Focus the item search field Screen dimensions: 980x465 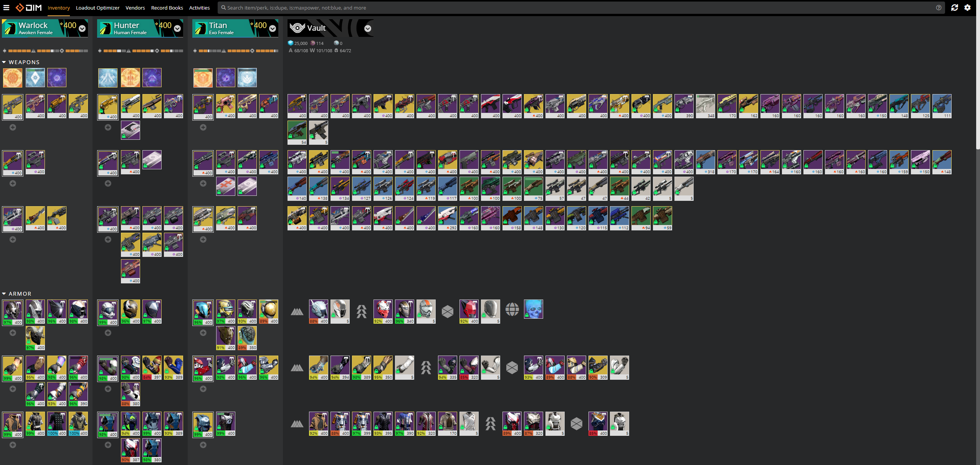[580, 8]
